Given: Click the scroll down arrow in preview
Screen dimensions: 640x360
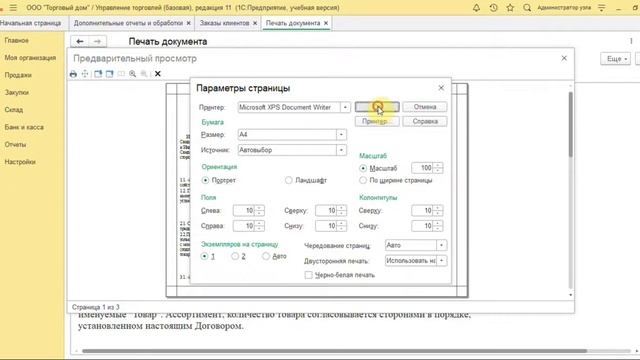Looking at the screenshot, I should tap(570, 295).
